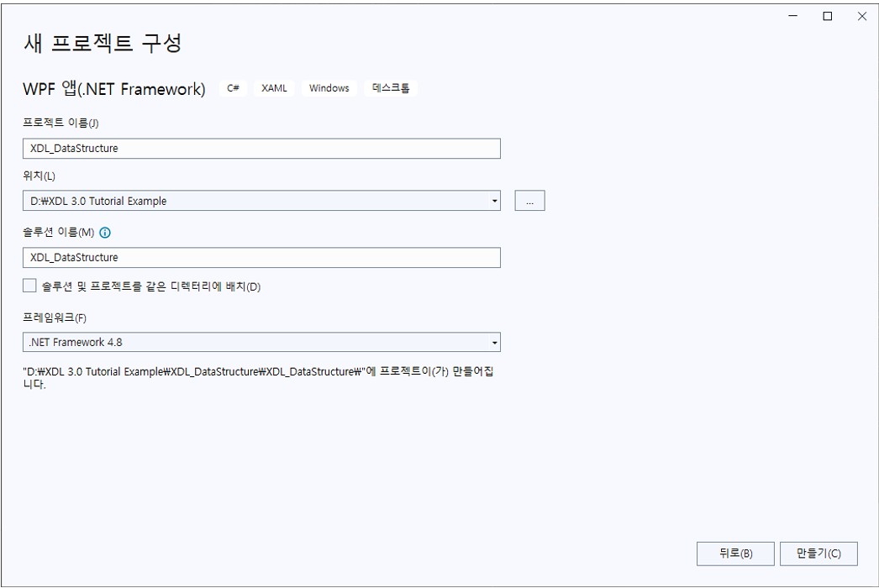Focus the solution name input field
This screenshot has width=879, height=588.
coord(261,258)
